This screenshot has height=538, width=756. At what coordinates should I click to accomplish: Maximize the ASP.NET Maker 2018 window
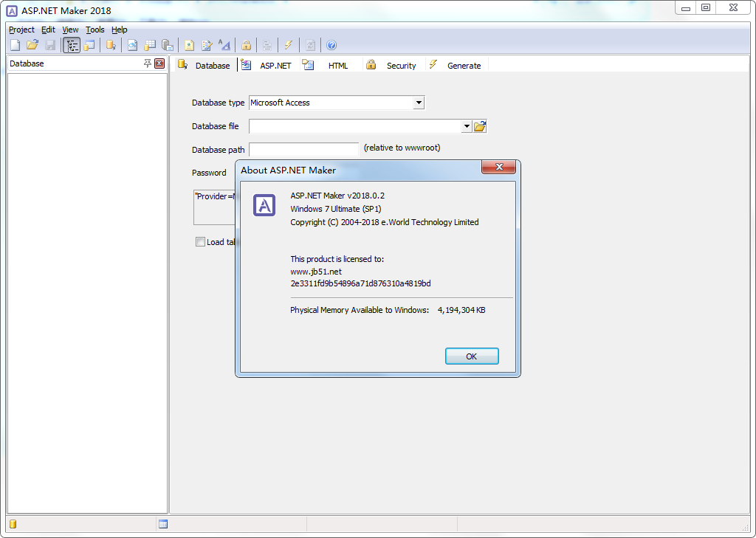tap(706, 7)
